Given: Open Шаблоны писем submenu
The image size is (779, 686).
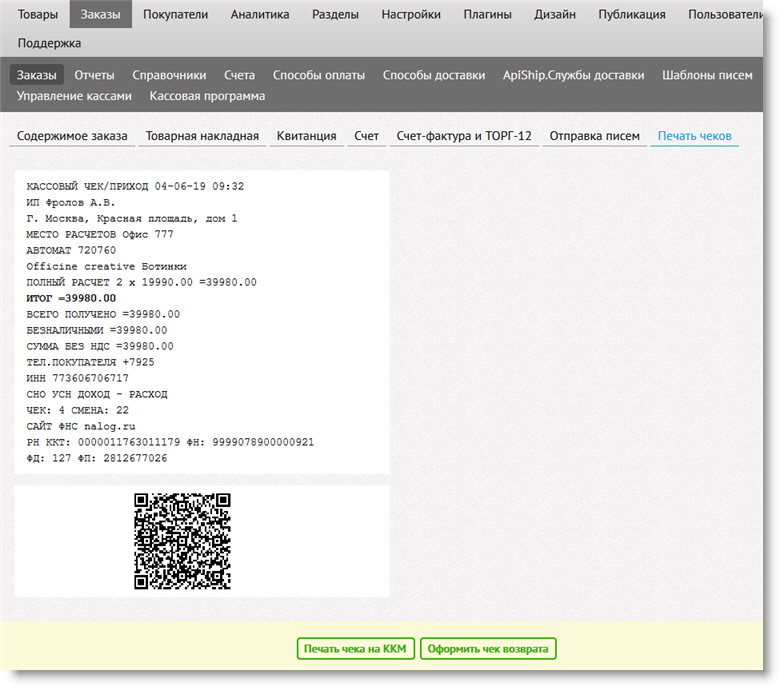Looking at the screenshot, I should tap(707, 75).
